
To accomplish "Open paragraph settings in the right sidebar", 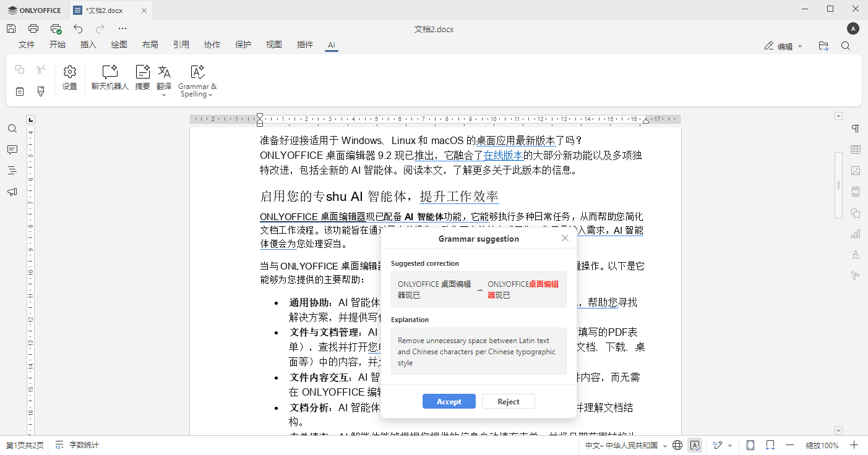I will click(855, 128).
